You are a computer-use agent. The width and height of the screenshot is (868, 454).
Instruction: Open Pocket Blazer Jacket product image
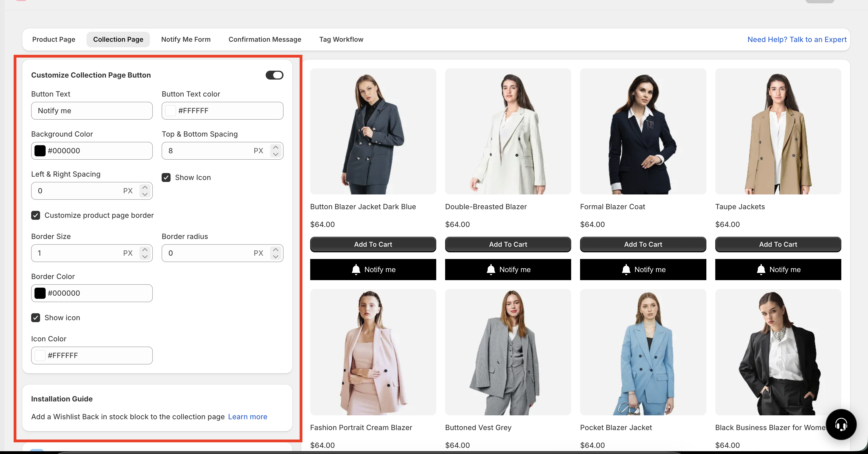coord(643,352)
